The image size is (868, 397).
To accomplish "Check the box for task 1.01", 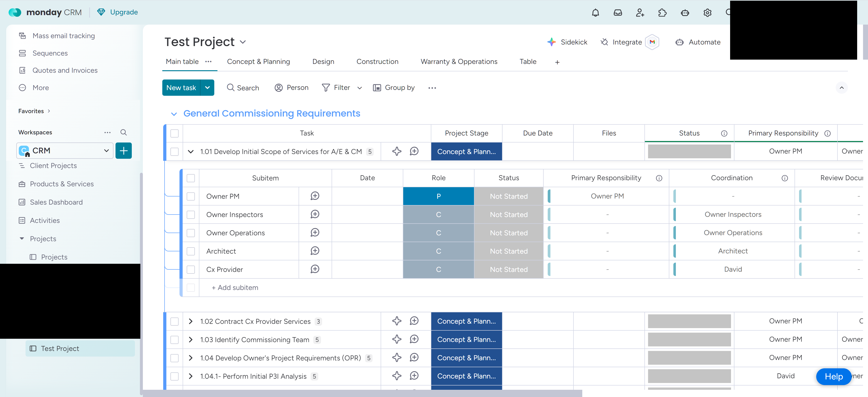I will (x=175, y=152).
